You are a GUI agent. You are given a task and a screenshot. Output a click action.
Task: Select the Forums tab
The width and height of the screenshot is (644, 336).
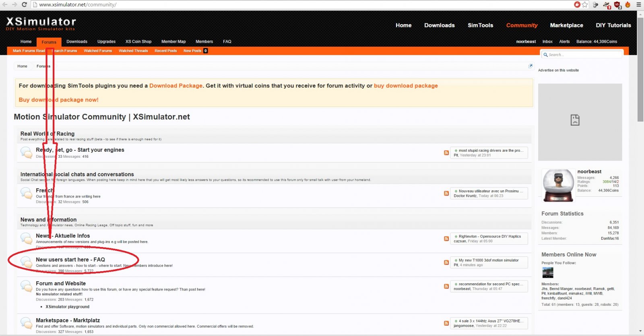pyautogui.click(x=49, y=42)
